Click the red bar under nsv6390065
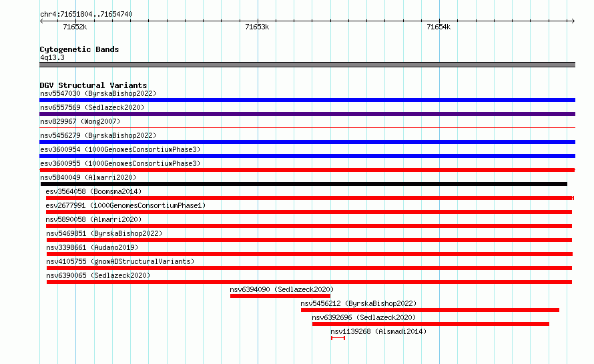This screenshot has width=594, height=364. point(309,282)
